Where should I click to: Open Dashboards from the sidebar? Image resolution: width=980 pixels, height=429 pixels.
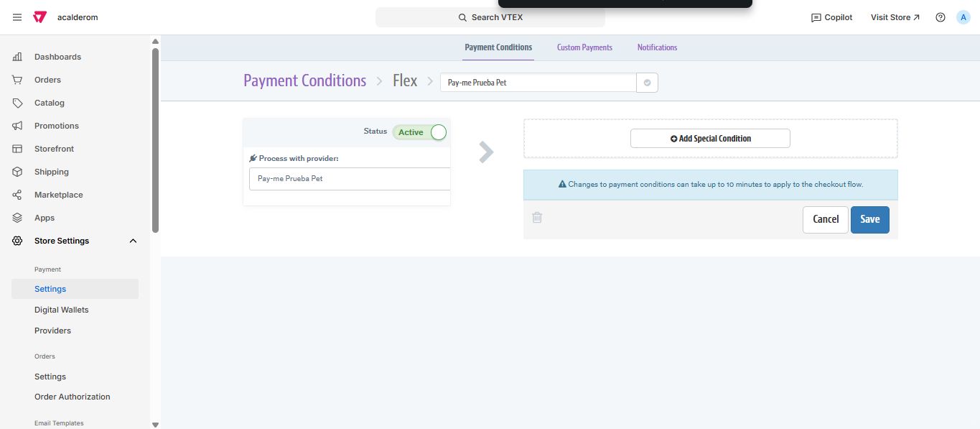coord(57,57)
